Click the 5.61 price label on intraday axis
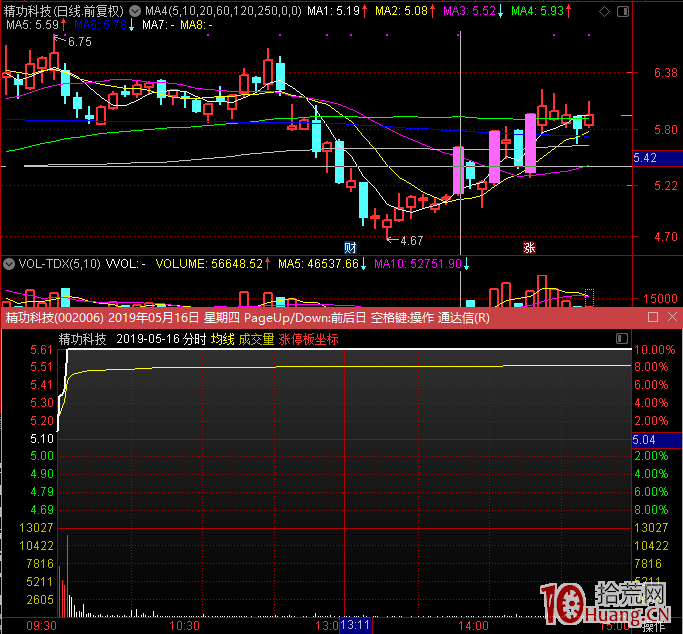The width and height of the screenshot is (683, 634). pyautogui.click(x=42, y=350)
